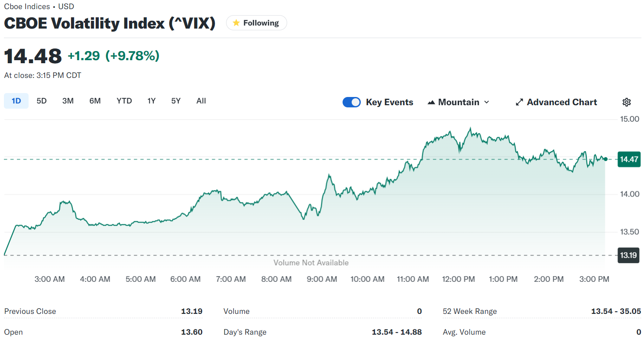The width and height of the screenshot is (644, 339).
Task: Click the 'Volume Not Available' chart text
Action: 311,263
